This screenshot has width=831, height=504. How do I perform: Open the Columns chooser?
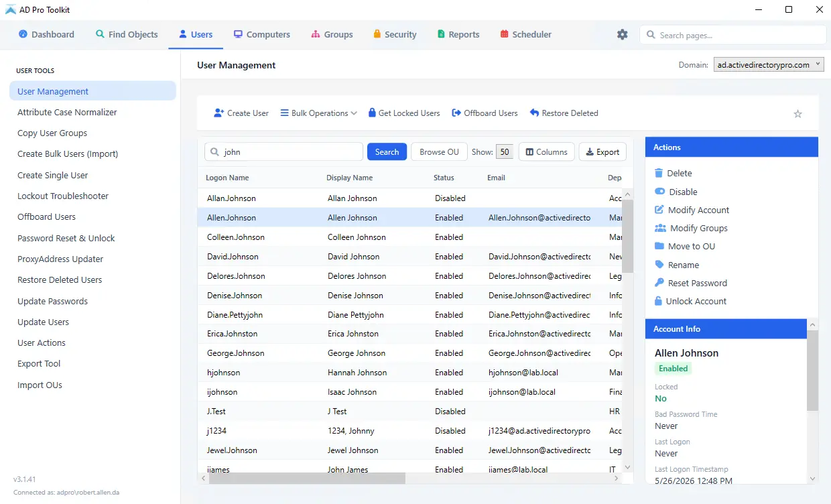coord(547,152)
